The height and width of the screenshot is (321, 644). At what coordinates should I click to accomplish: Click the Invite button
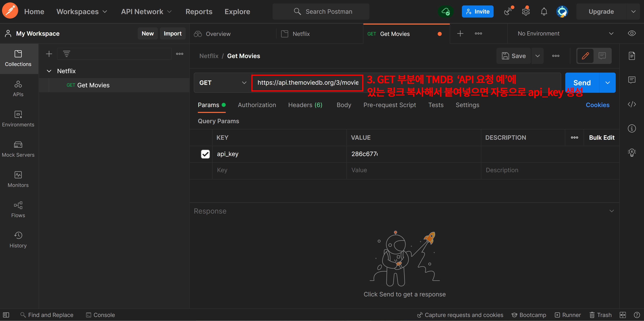pyautogui.click(x=477, y=11)
